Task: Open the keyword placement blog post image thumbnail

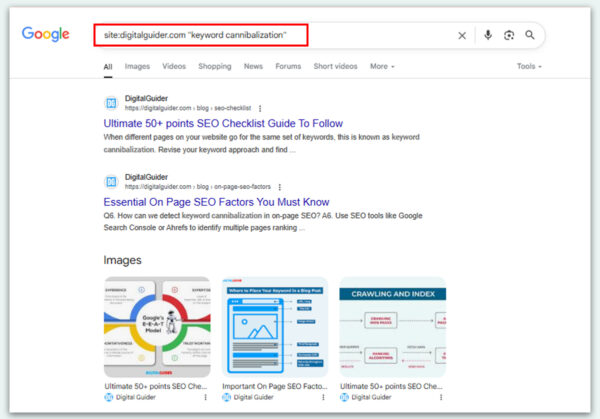Action: tap(275, 327)
